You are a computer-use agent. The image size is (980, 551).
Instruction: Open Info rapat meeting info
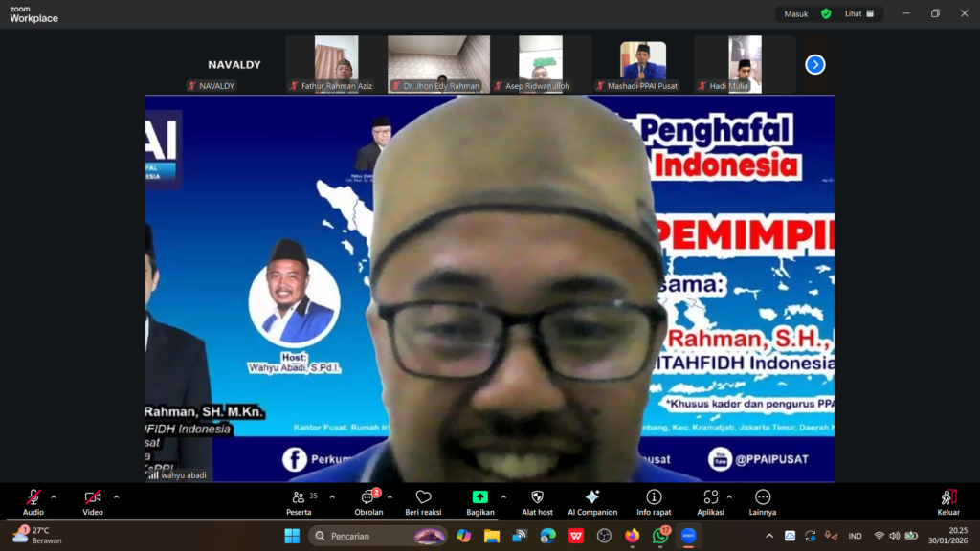654,502
